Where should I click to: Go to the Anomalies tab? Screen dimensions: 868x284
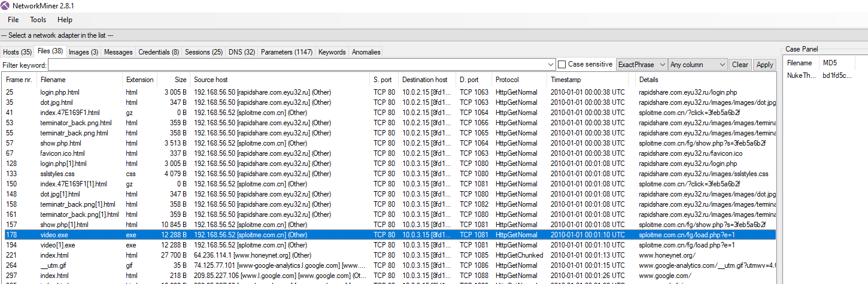(x=366, y=52)
